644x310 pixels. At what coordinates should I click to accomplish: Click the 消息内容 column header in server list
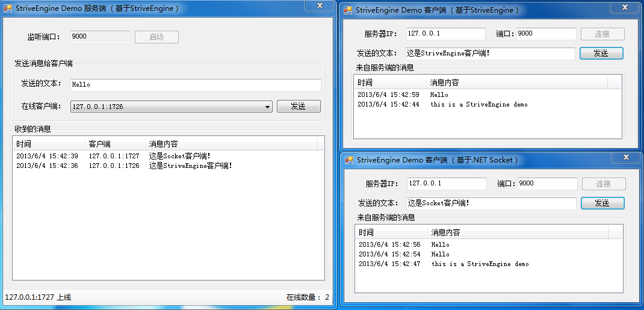(x=231, y=144)
